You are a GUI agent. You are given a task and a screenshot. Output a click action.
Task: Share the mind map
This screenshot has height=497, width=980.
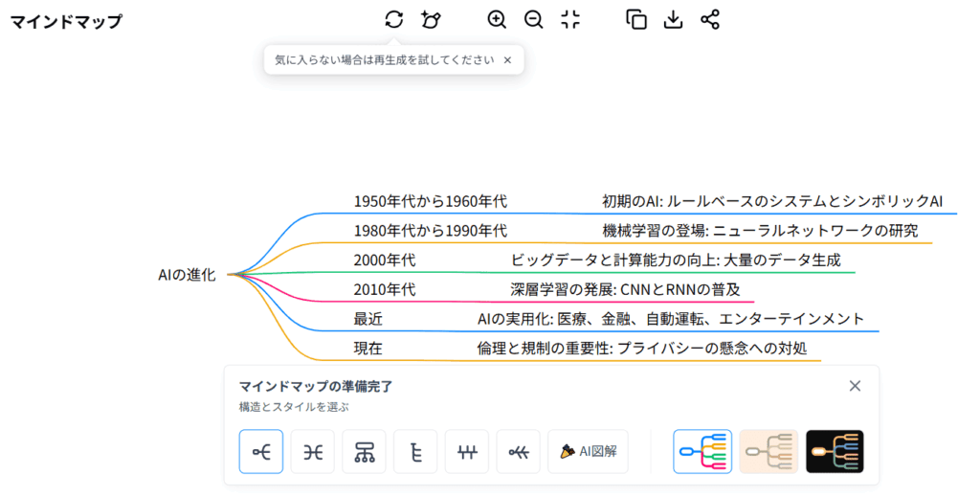tap(710, 19)
